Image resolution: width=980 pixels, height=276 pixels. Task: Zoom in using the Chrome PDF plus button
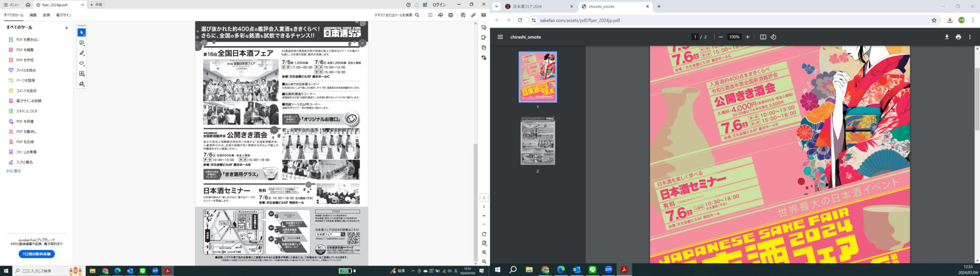pos(747,37)
